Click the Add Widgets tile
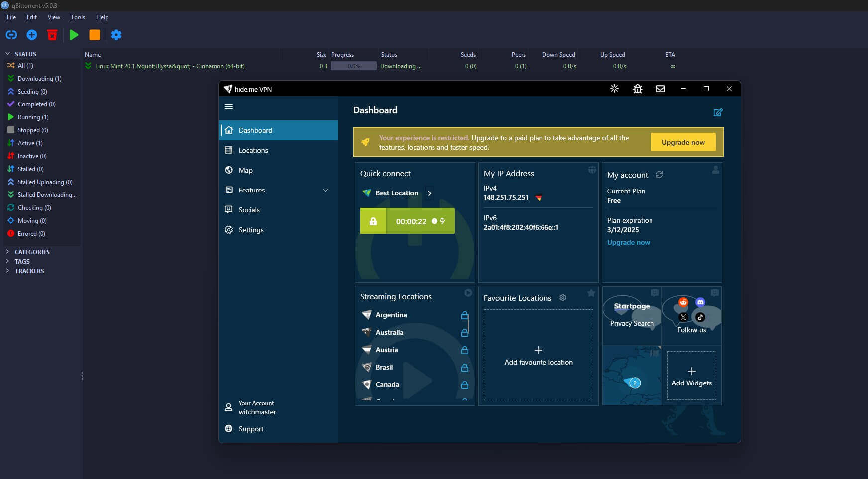868x479 pixels. [692, 376]
